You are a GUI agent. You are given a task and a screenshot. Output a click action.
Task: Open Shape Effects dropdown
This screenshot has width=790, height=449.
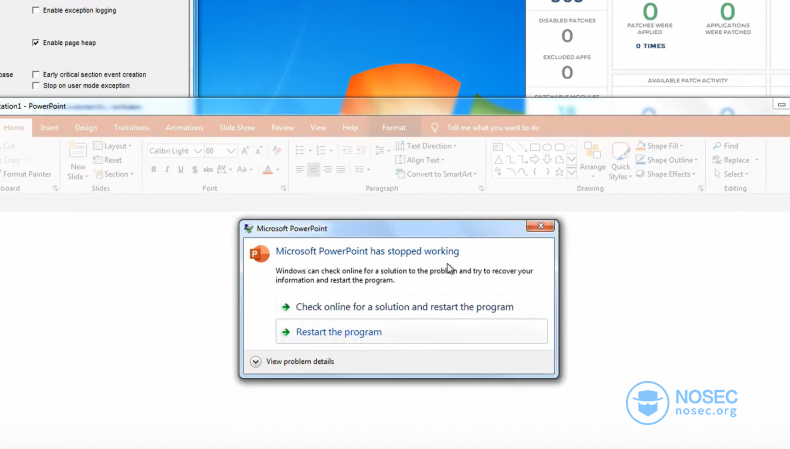pos(666,174)
